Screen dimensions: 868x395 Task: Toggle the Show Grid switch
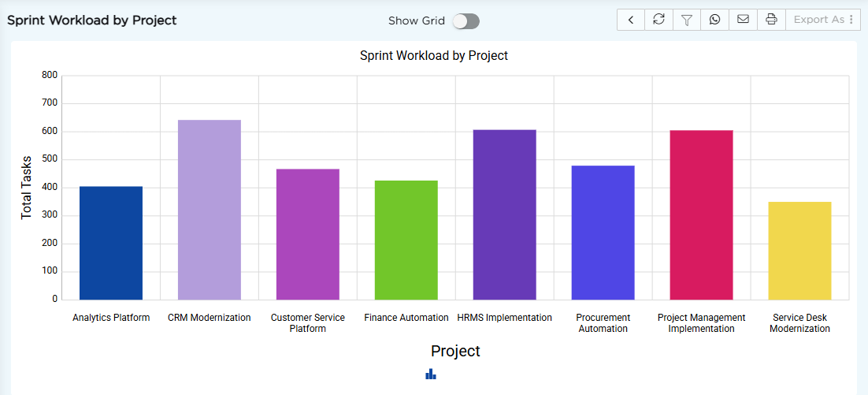[x=466, y=21]
